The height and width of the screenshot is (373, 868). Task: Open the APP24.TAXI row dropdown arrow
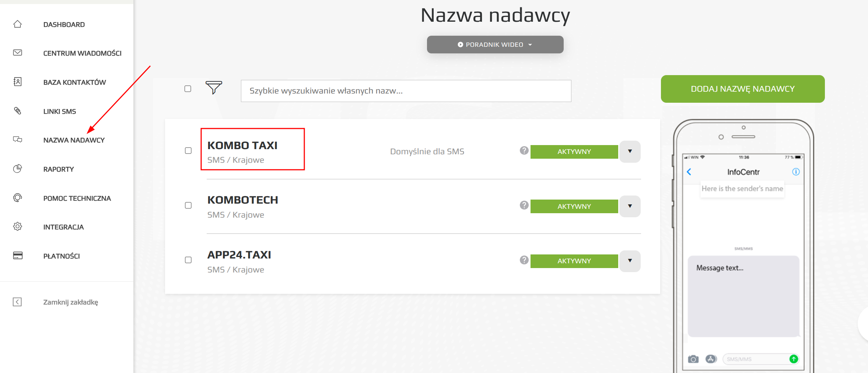tap(630, 261)
